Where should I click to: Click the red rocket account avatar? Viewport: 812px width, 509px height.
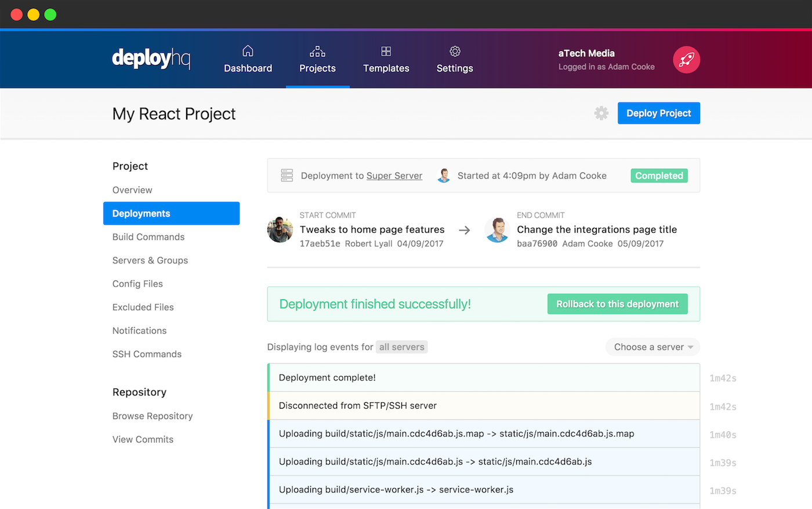point(686,60)
